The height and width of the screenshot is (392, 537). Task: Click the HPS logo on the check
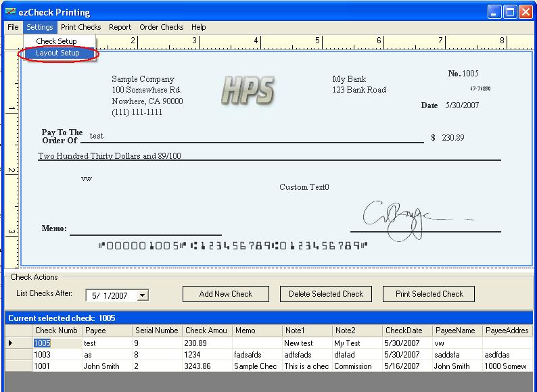248,90
